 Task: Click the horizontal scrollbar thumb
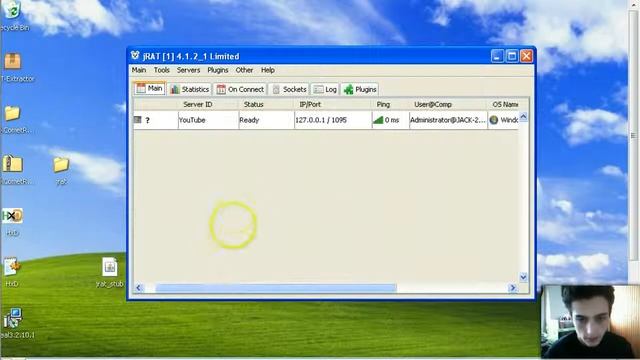(276, 288)
